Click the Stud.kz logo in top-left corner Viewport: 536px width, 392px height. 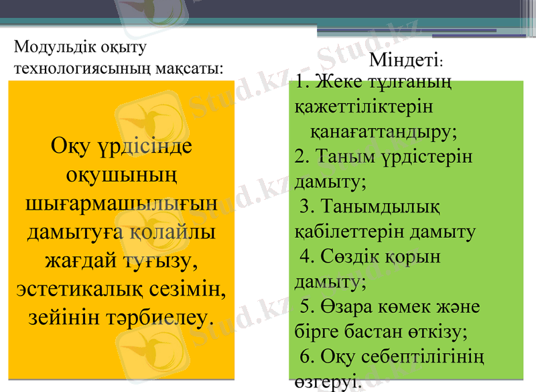click(x=151, y=13)
